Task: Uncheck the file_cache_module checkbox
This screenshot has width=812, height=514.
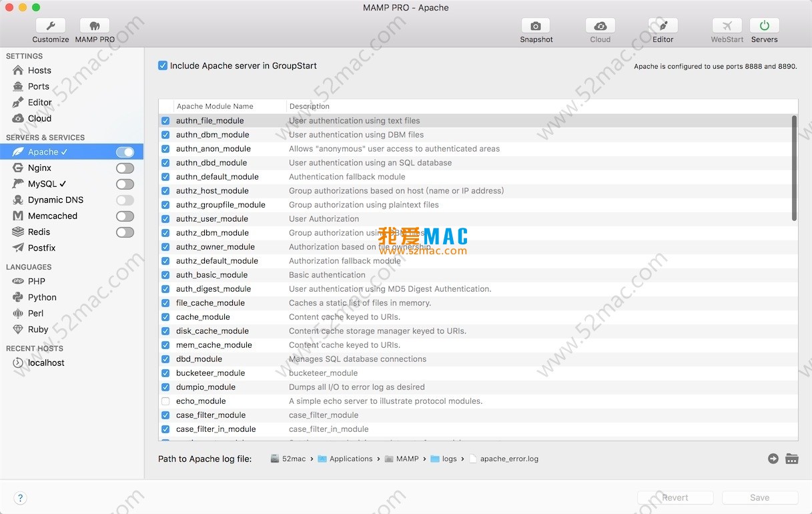Action: click(165, 303)
